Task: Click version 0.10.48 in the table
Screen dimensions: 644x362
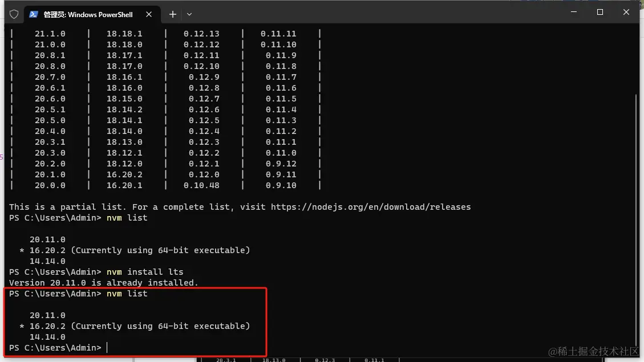Action: tap(201, 185)
